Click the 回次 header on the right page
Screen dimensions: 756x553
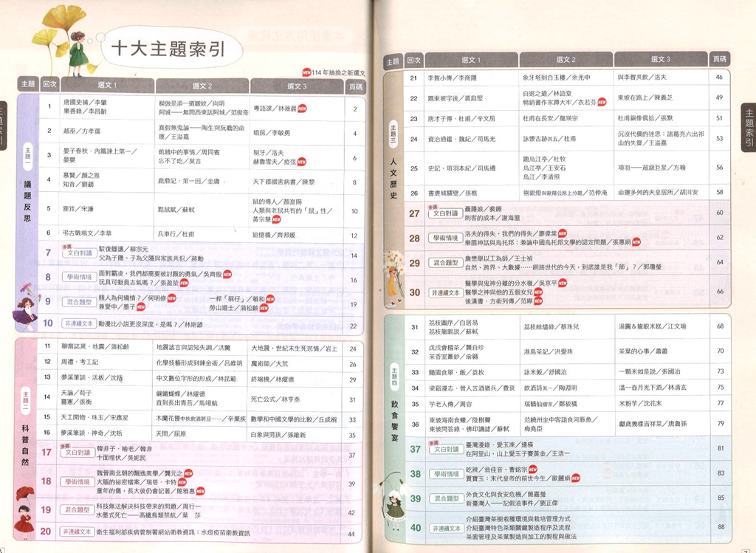pyautogui.click(x=413, y=61)
